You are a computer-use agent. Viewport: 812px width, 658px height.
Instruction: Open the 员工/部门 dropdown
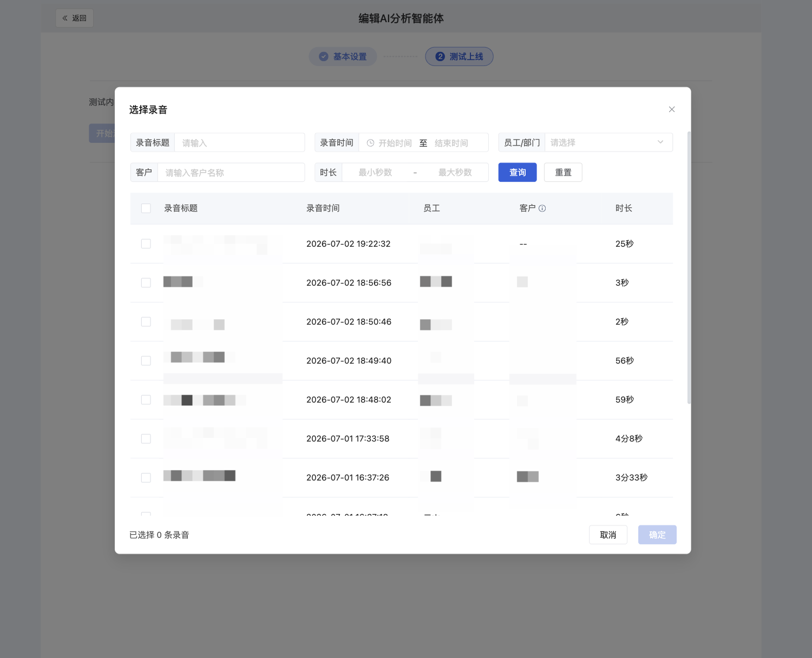tap(608, 142)
